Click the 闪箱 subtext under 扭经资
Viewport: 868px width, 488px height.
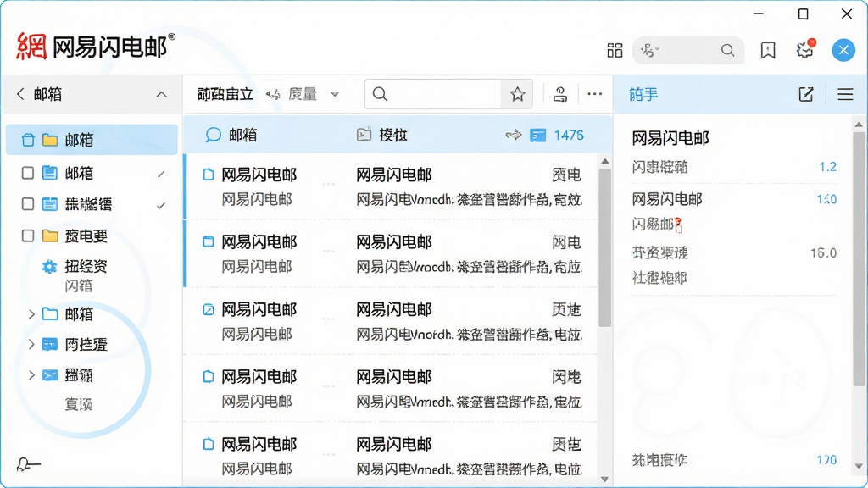(79, 286)
